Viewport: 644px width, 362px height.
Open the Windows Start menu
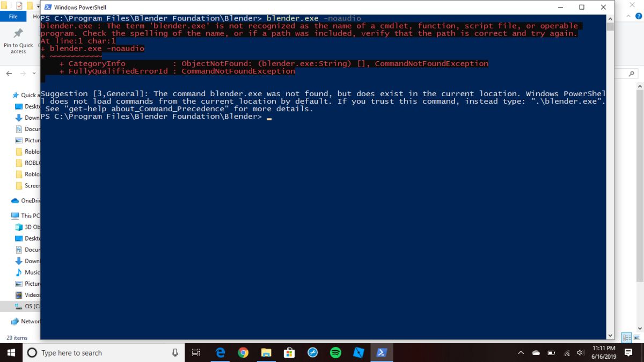11,353
